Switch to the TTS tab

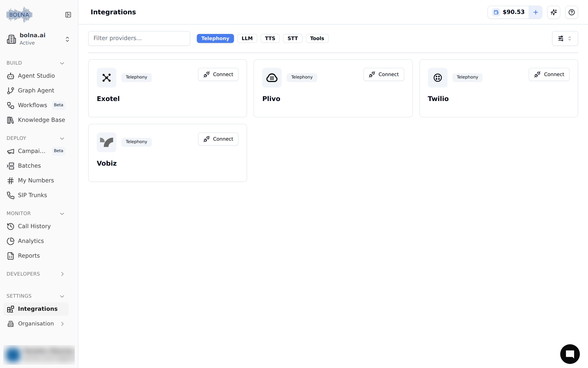pos(270,38)
